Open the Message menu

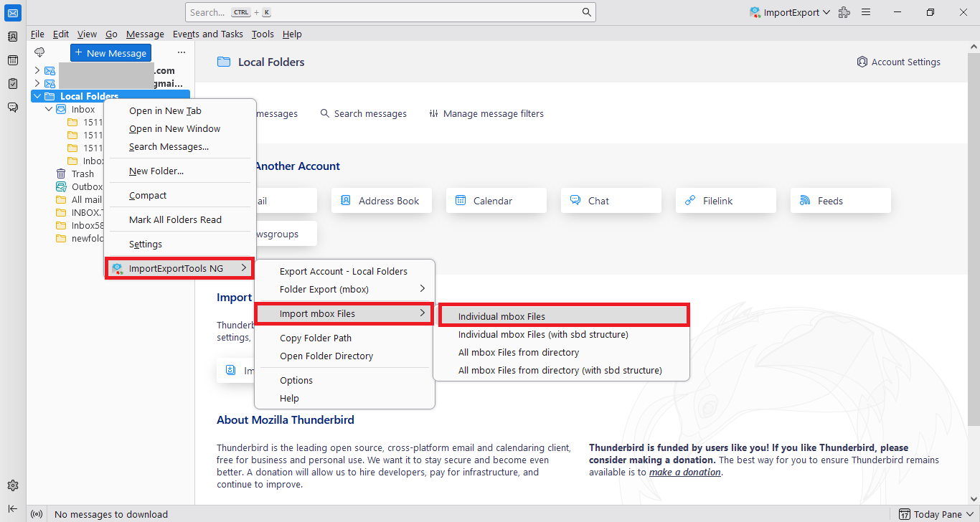145,34
